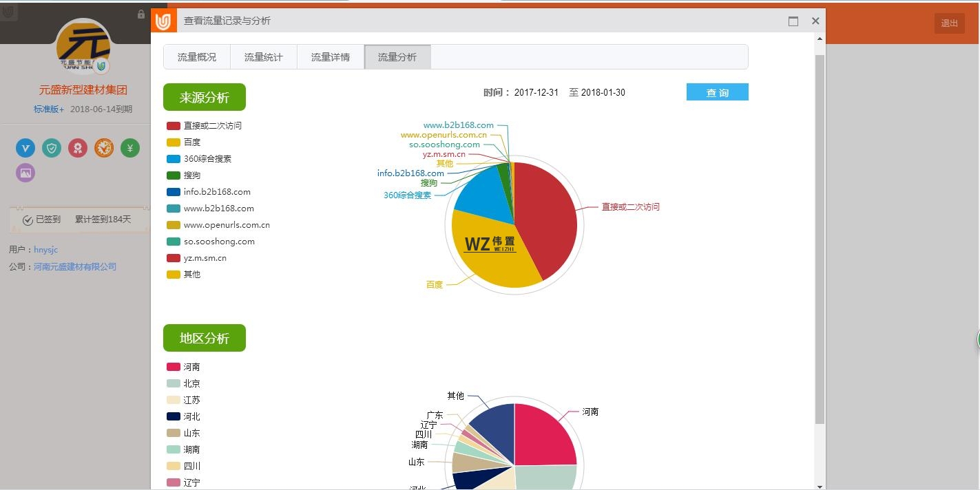Image resolution: width=980 pixels, height=490 pixels.
Task: Click the teal shield security icon
Action: click(52, 148)
